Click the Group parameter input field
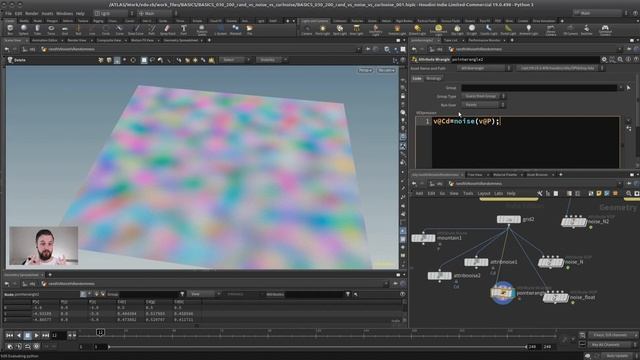 click(539, 88)
